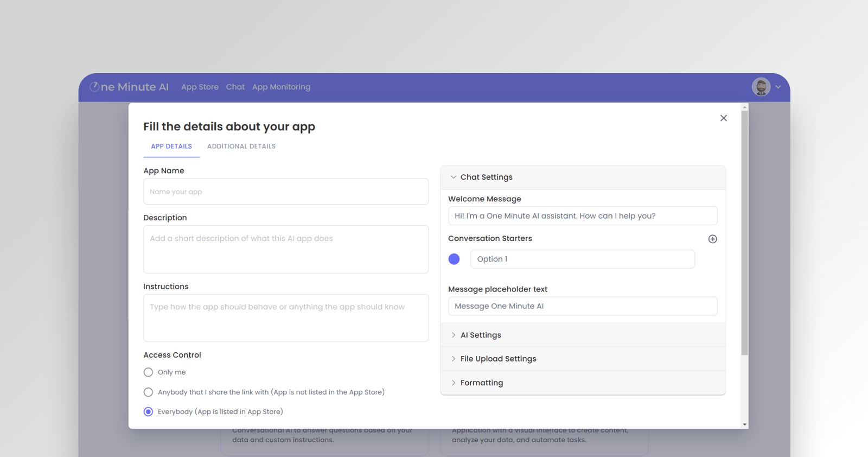This screenshot has width=868, height=457.
Task: Edit the Message placeholder text field
Action: tap(583, 306)
